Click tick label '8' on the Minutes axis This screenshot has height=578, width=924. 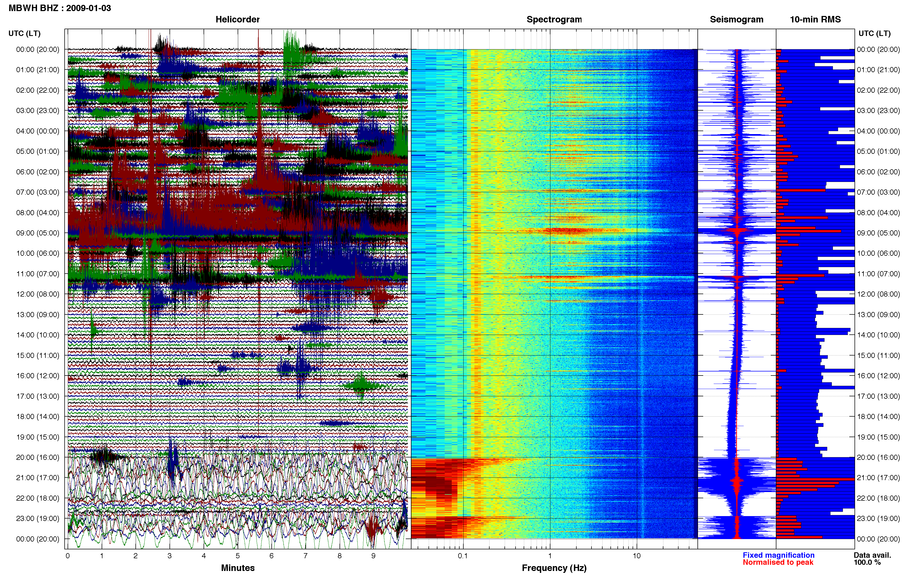tap(339, 556)
